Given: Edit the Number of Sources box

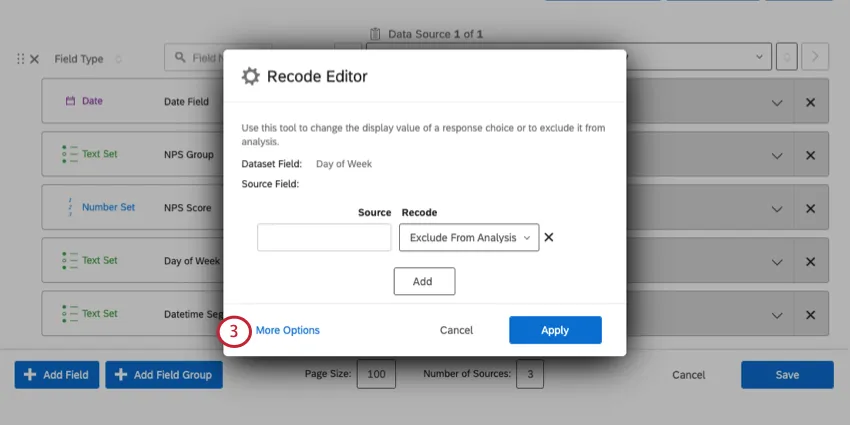Looking at the screenshot, I should pyautogui.click(x=530, y=374).
